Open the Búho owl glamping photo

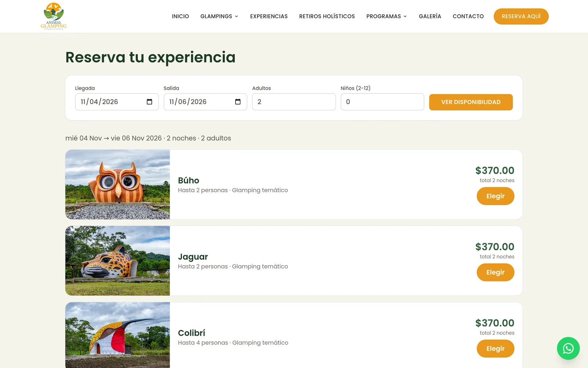pos(118,184)
